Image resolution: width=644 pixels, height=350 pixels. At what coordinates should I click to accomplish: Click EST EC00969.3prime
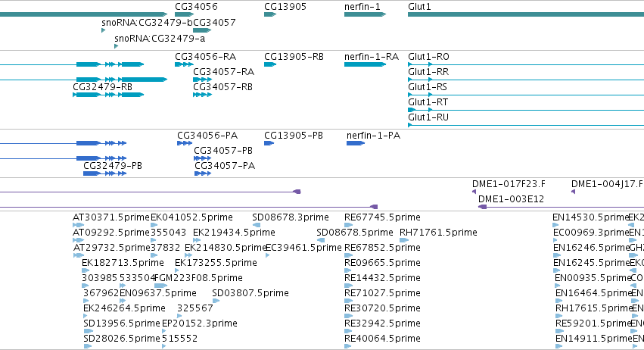click(x=592, y=233)
